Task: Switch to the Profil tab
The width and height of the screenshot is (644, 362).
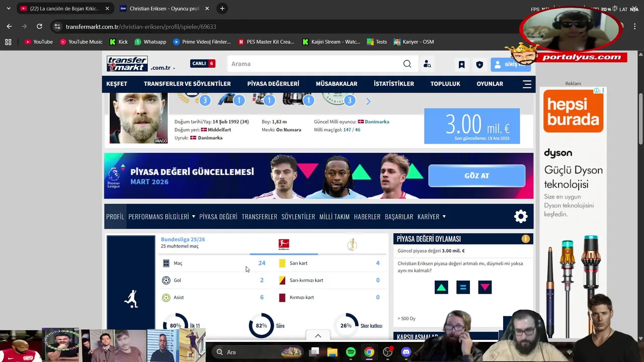Action: 115,217
